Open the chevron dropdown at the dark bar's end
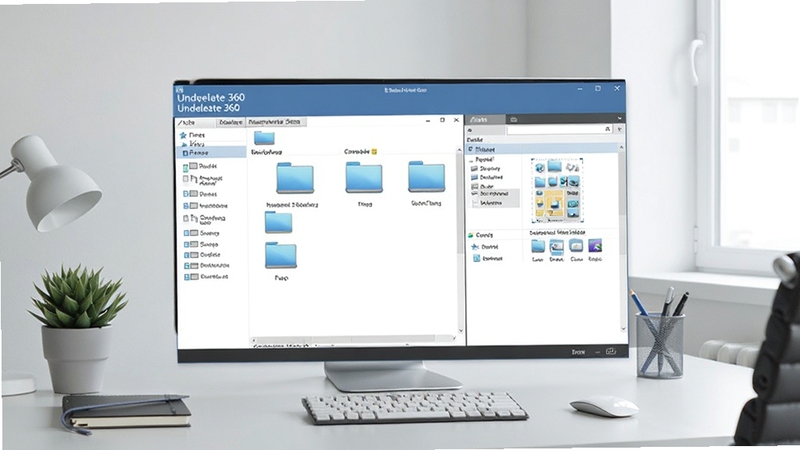Image resolution: width=800 pixels, height=450 pixels. pyautogui.click(x=619, y=119)
